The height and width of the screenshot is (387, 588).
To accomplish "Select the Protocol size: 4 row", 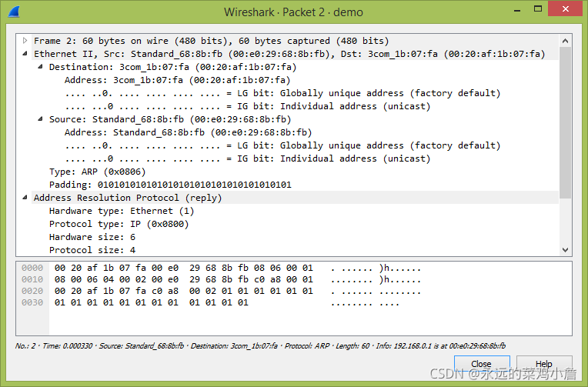I will [x=92, y=250].
